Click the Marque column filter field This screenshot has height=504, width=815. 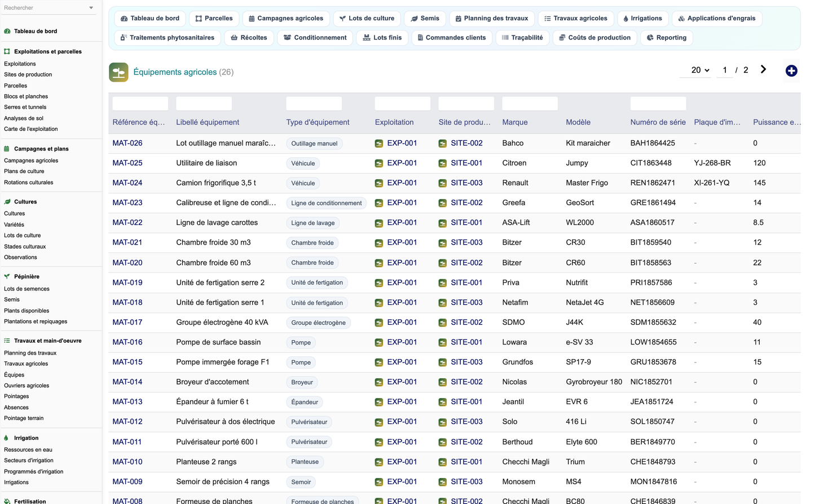(x=530, y=104)
